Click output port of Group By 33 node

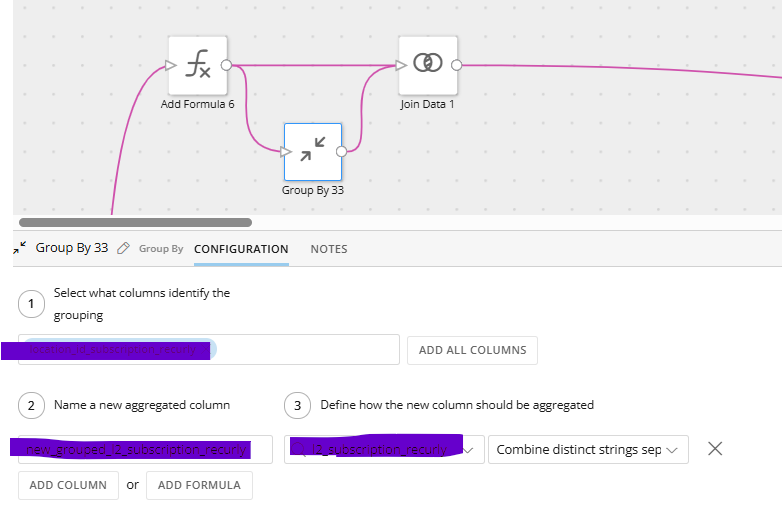(342, 152)
